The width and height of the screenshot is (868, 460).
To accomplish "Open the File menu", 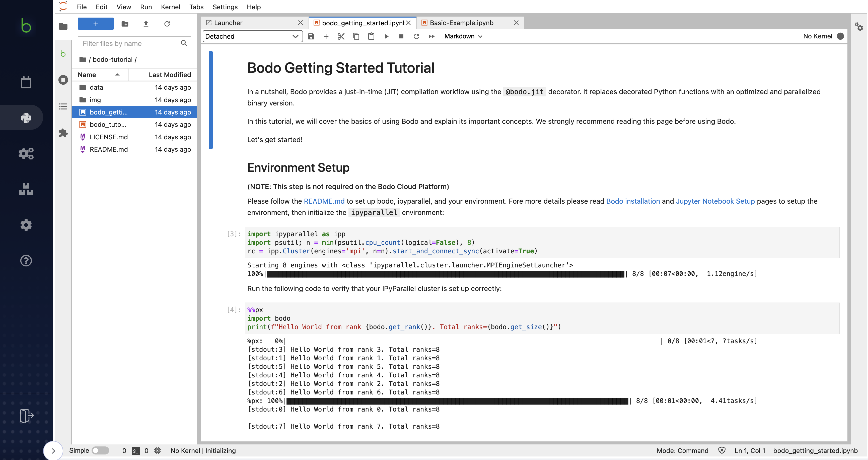I will pyautogui.click(x=81, y=7).
